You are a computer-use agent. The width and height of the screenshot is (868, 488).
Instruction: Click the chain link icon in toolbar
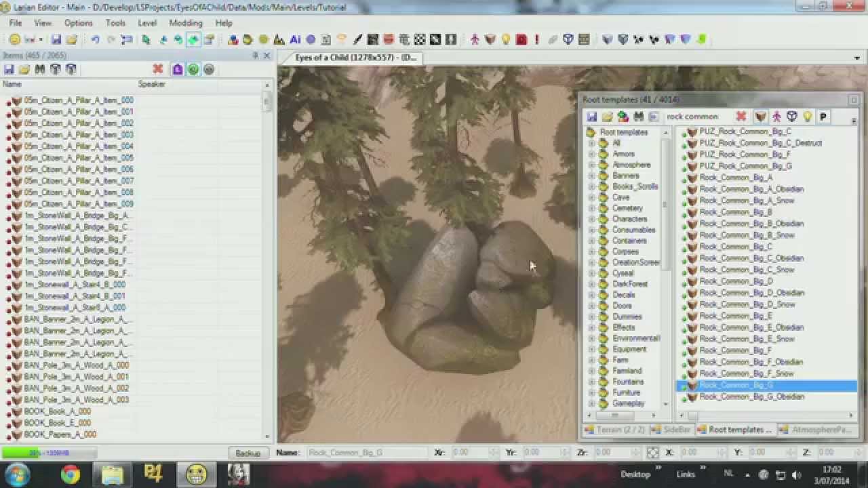553,39
